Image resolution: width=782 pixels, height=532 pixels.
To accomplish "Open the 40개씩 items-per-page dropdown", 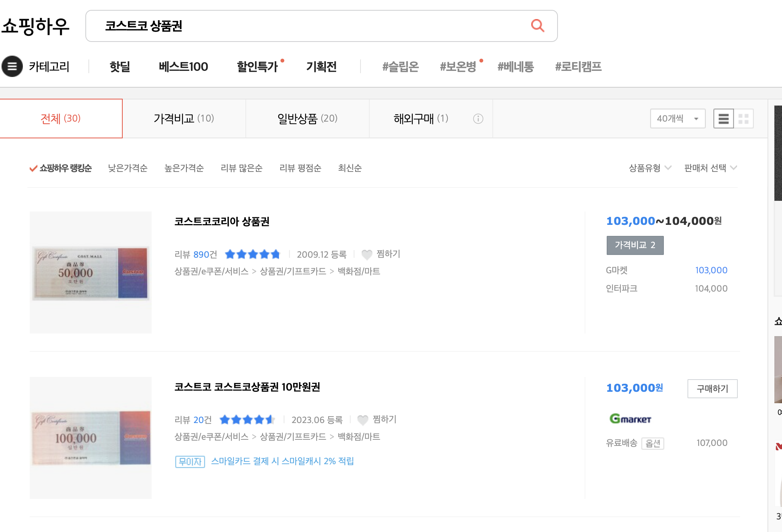I will coord(678,119).
